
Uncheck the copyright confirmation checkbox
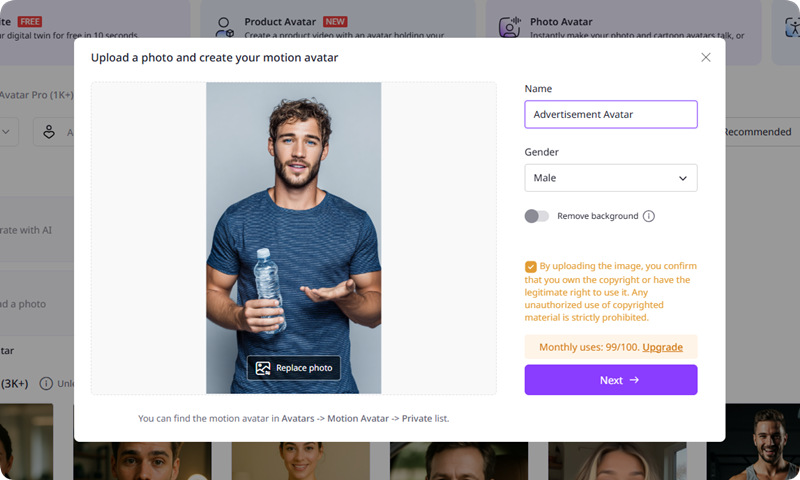(x=530, y=267)
